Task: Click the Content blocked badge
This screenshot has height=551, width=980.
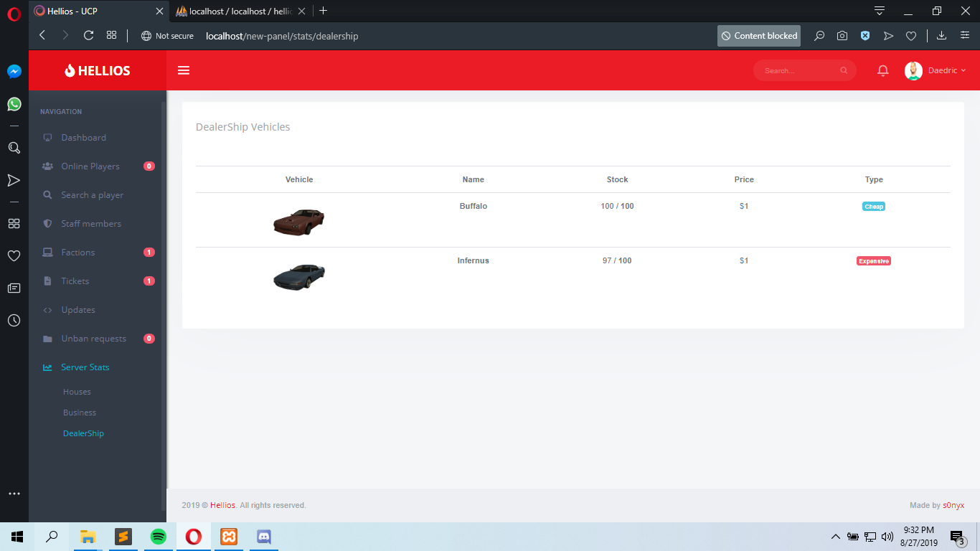Action: click(x=759, y=36)
